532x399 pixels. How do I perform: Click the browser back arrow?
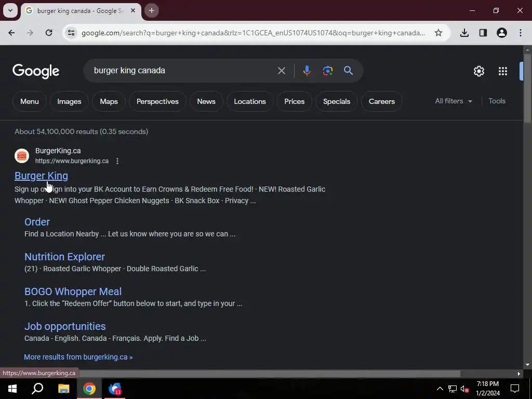[x=11, y=33]
